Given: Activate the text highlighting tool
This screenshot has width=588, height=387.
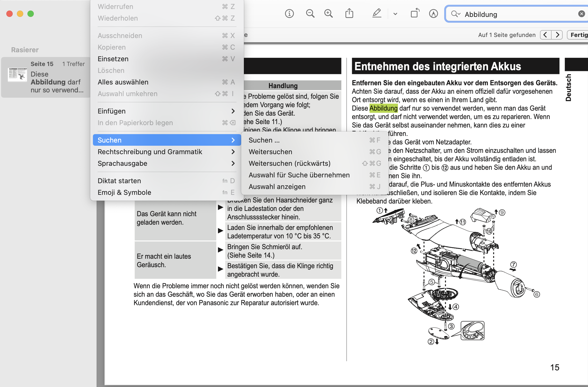Looking at the screenshot, I should coord(377,13).
